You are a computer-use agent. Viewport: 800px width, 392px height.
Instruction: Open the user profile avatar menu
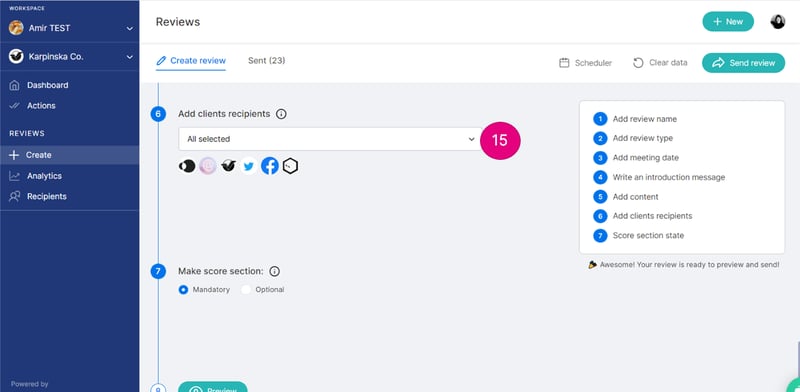778,21
